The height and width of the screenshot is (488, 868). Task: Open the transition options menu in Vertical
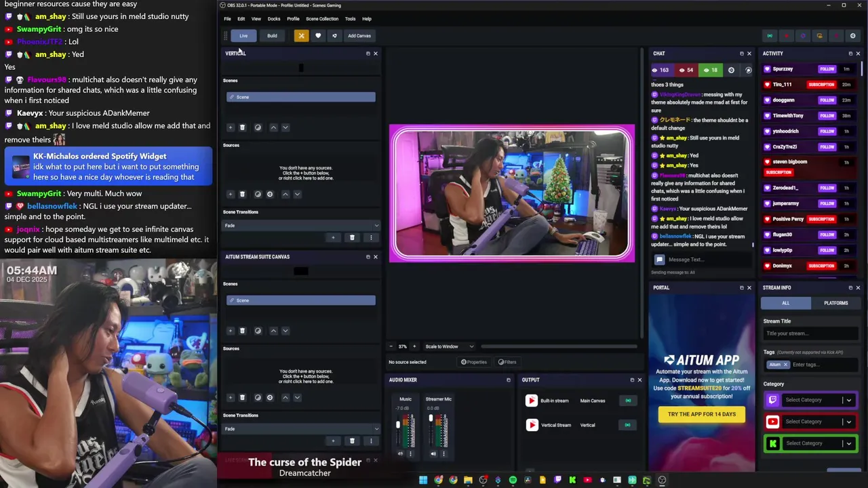(x=371, y=238)
